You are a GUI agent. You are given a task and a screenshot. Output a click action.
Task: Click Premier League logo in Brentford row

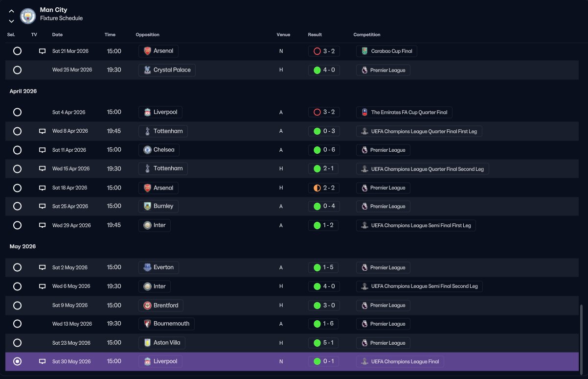[x=364, y=305]
